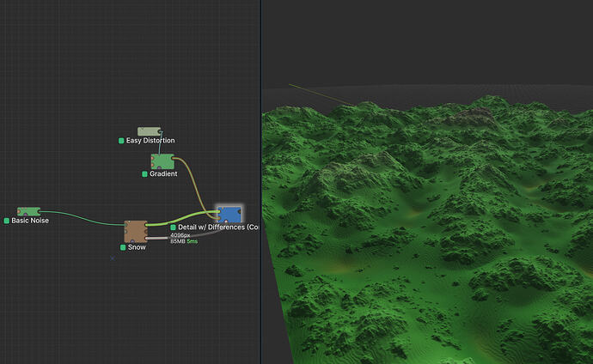The image size is (593, 364).
Task: Select the Easy Distortion node box
Action: [x=149, y=131]
